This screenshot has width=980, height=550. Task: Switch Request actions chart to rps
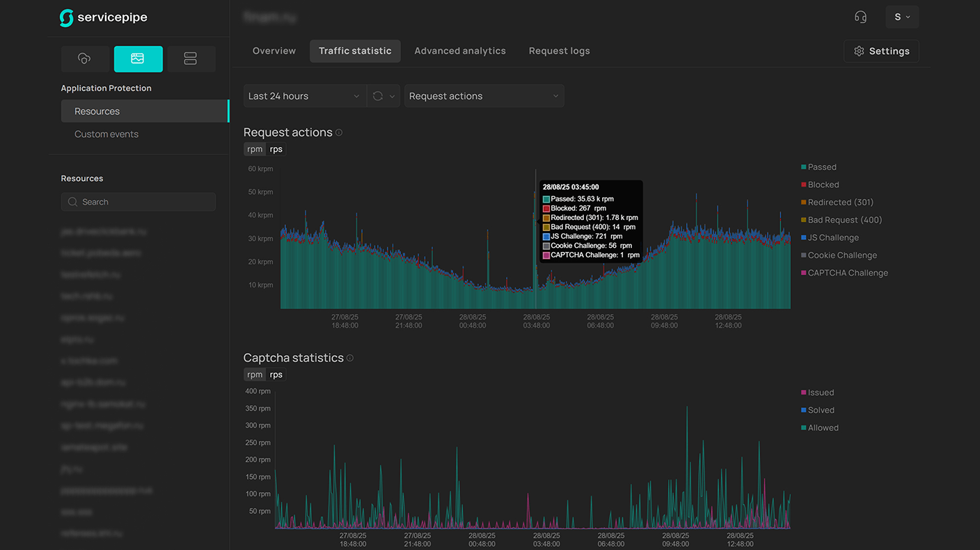(276, 149)
